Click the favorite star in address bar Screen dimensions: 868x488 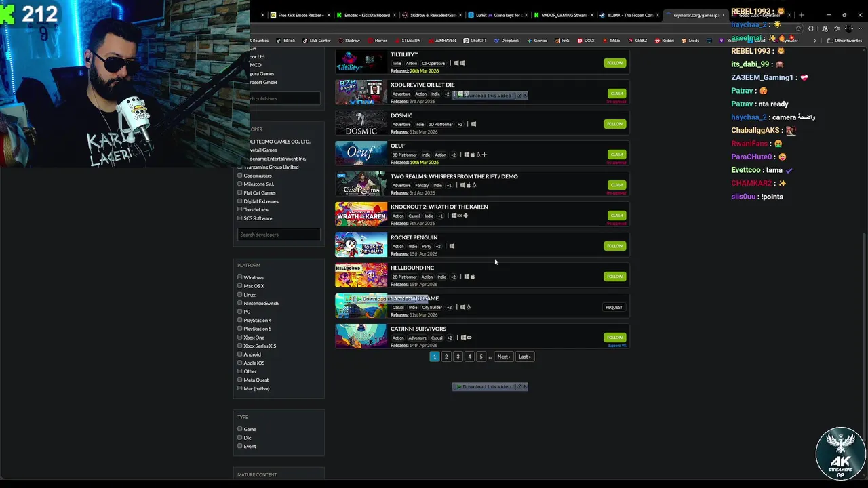(799, 28)
